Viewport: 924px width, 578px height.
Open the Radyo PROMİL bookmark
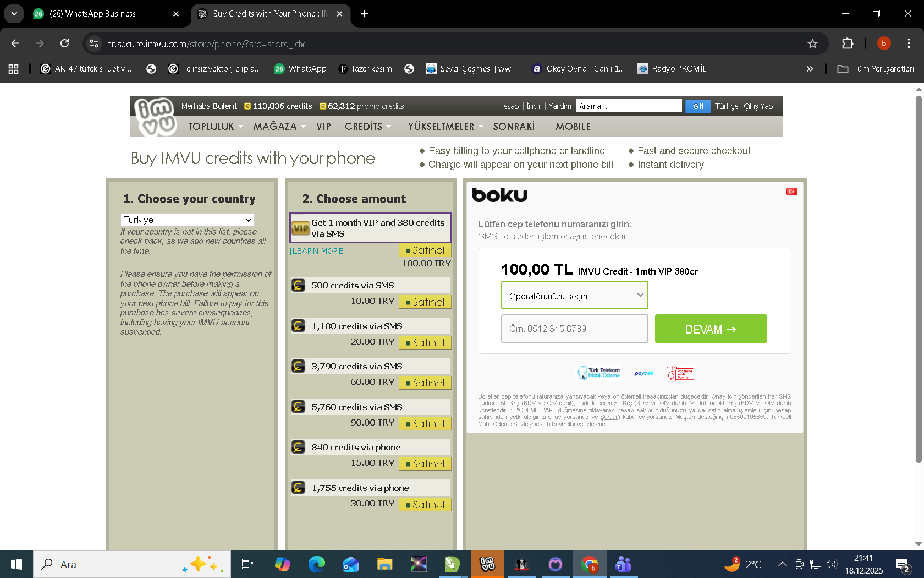point(672,69)
